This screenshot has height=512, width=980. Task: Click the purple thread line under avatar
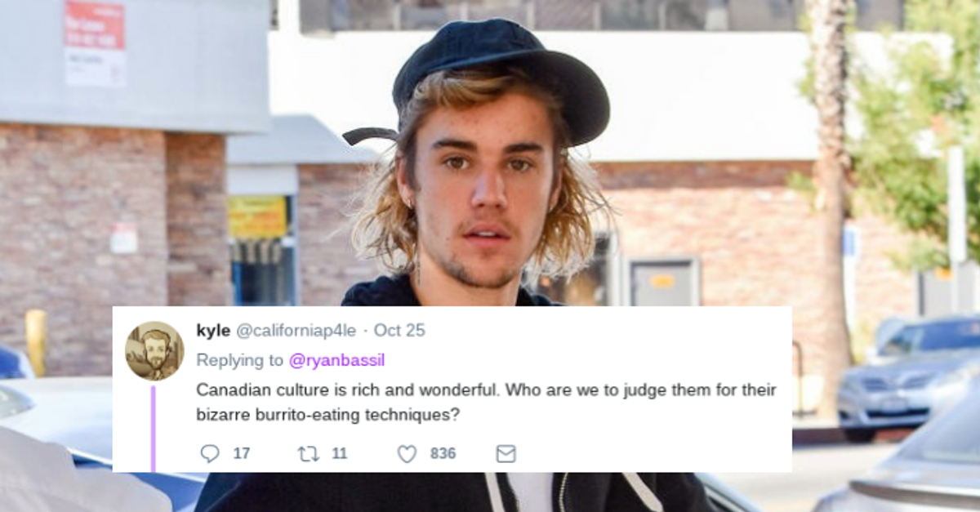[x=153, y=428]
